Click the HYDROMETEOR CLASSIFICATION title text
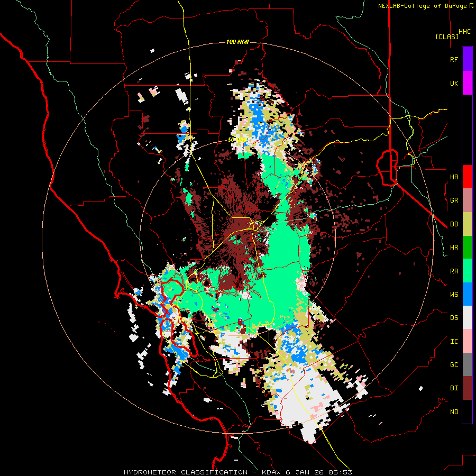This screenshot has width=476, height=476. (186, 472)
